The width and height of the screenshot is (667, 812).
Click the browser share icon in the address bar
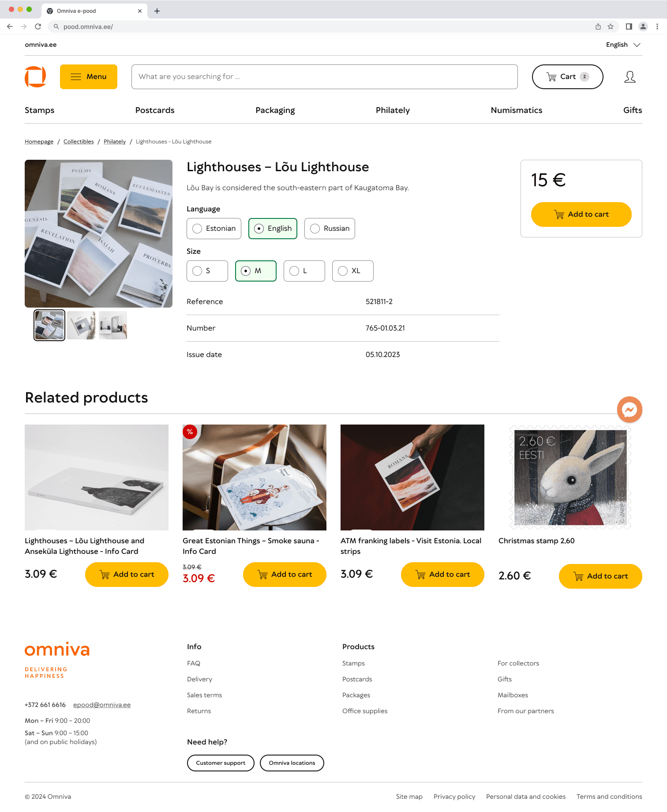(x=598, y=26)
